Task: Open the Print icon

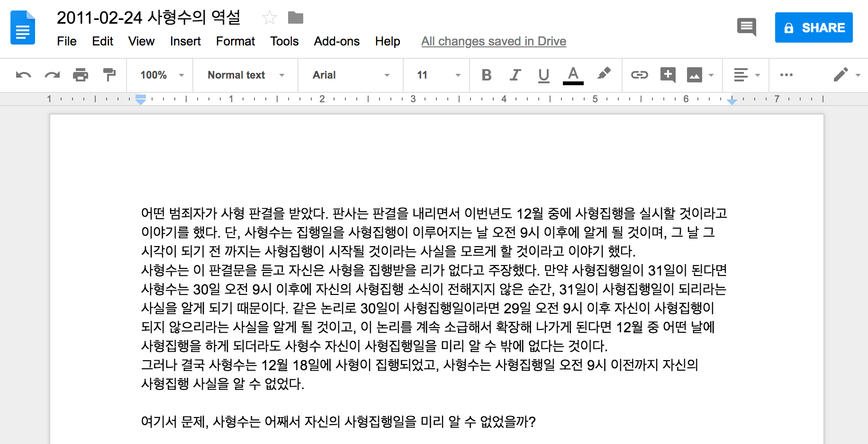Action: (x=81, y=75)
